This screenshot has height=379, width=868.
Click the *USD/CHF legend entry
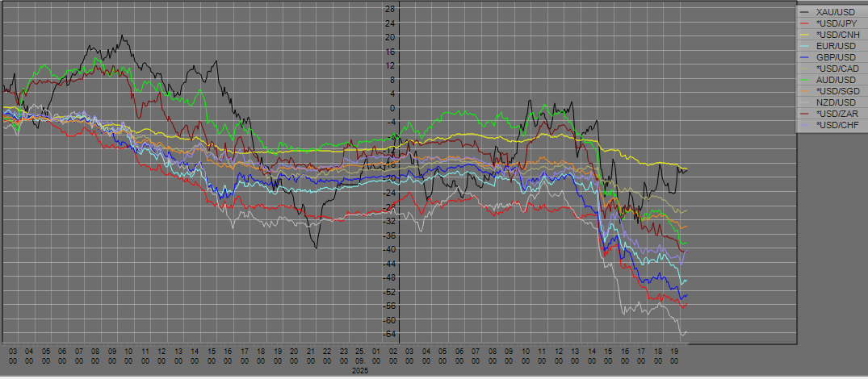tap(837, 125)
